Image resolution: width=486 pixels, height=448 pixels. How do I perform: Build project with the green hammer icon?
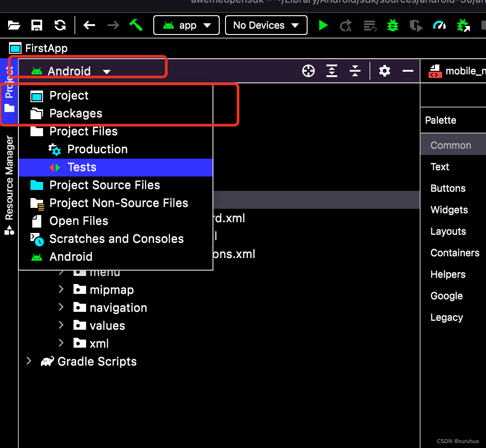click(x=136, y=25)
